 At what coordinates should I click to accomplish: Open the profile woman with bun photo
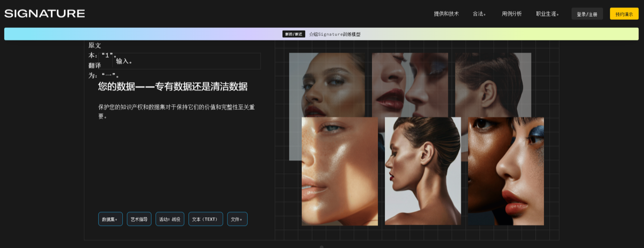tap(423, 171)
